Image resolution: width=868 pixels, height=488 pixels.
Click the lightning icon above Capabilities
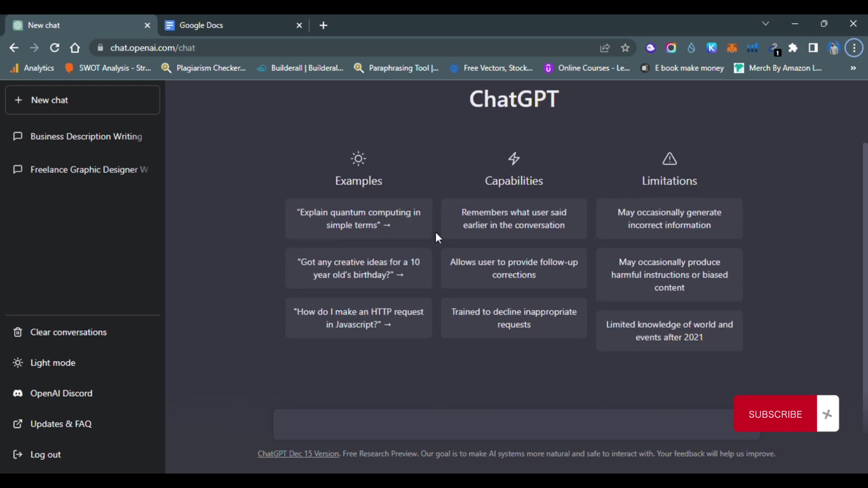514,159
